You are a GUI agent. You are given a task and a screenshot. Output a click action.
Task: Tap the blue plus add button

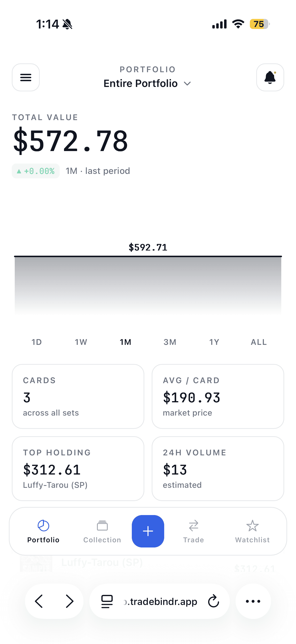coord(148,531)
